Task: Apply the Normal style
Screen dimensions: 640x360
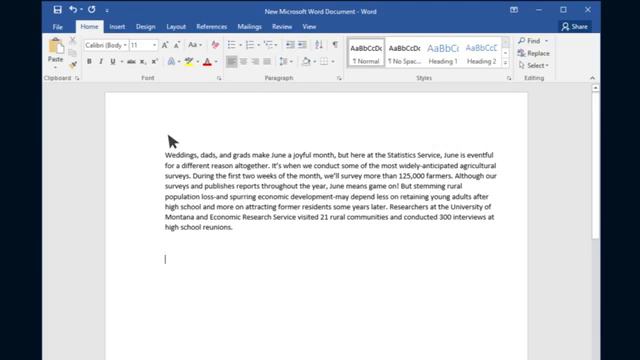Action: (x=366, y=53)
